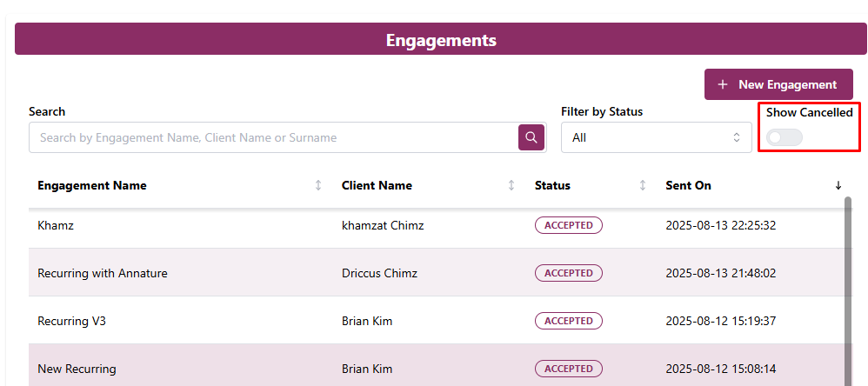The height and width of the screenshot is (386, 868).
Task: Click ACCEPTED badge for Recurring with Annature
Action: click(x=568, y=273)
